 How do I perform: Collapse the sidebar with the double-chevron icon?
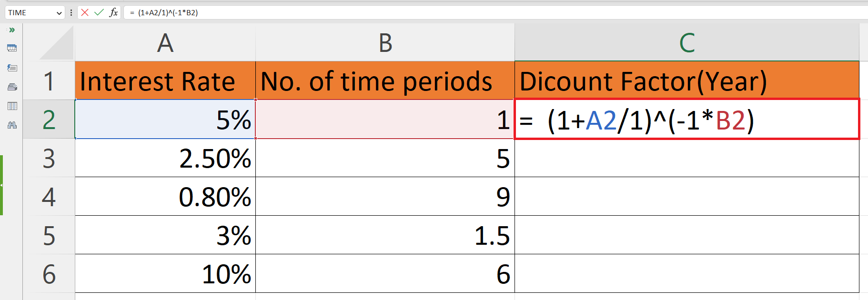click(12, 30)
